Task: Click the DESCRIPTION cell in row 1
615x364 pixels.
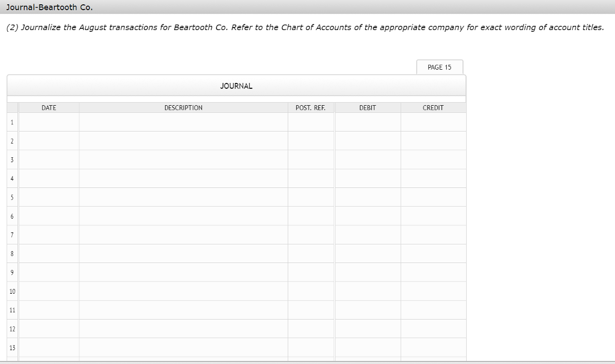Action: tap(184, 121)
